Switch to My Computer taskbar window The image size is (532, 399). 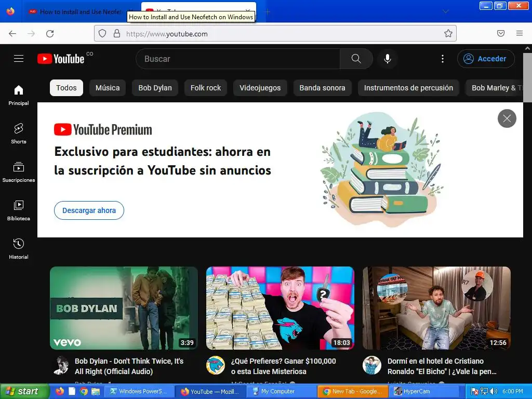tap(282, 391)
